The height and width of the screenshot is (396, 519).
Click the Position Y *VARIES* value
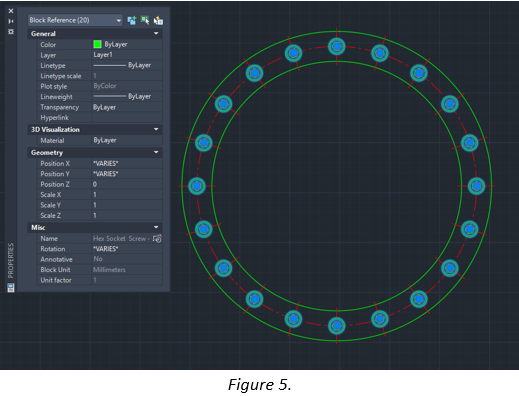pos(127,174)
